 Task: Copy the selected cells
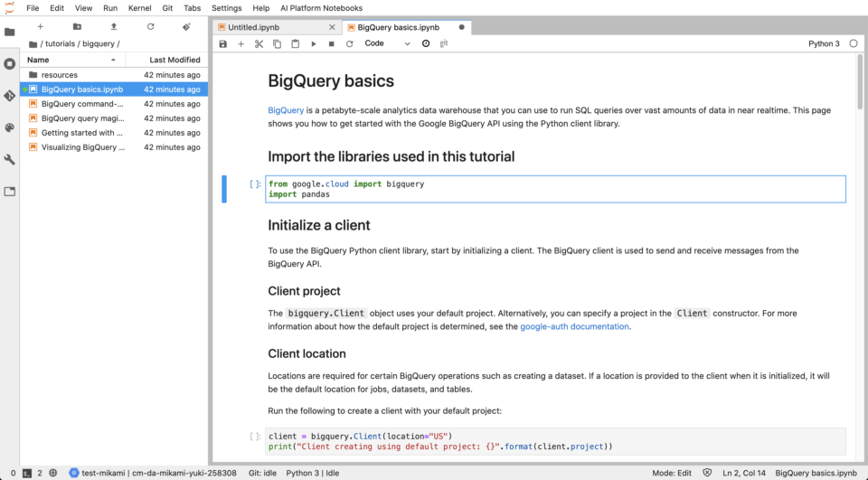pos(278,43)
